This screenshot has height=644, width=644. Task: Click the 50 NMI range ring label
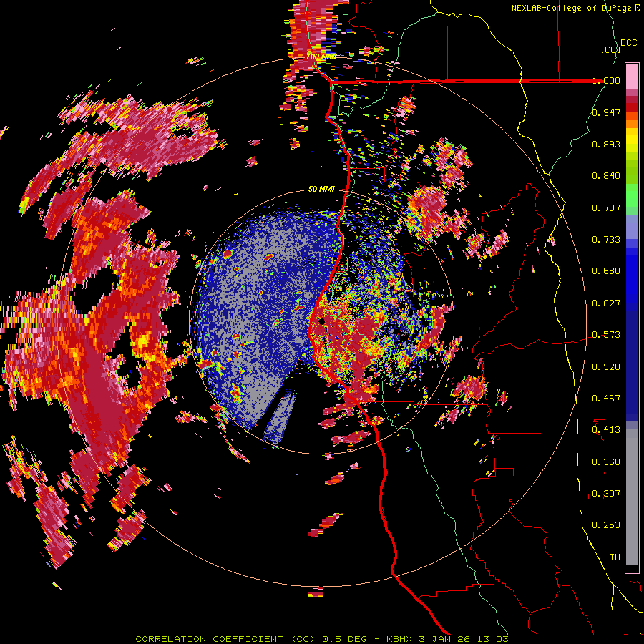(x=321, y=189)
